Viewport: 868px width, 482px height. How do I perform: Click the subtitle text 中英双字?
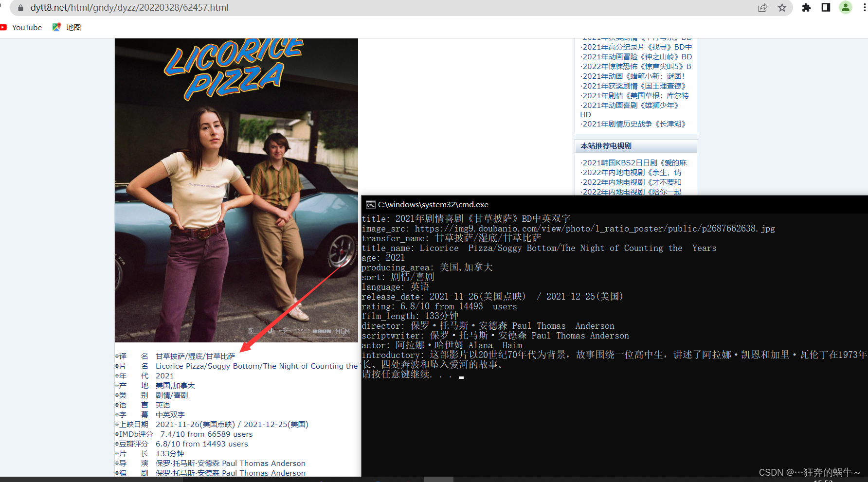point(170,415)
